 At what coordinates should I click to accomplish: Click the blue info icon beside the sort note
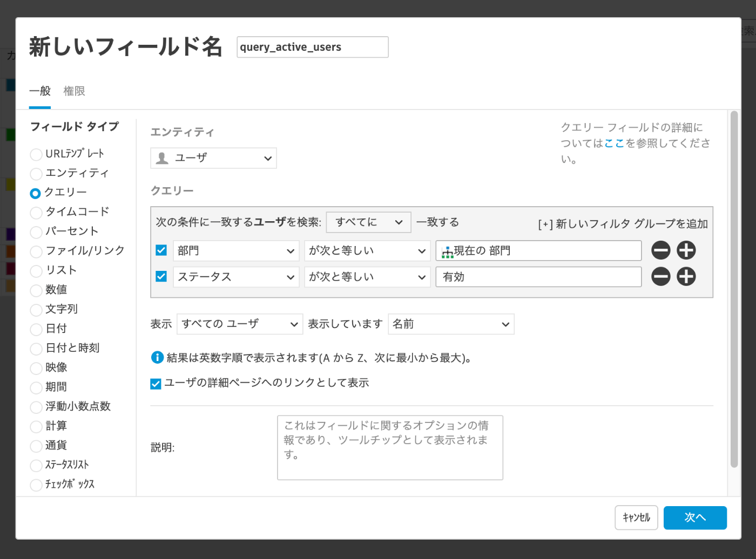tap(157, 357)
